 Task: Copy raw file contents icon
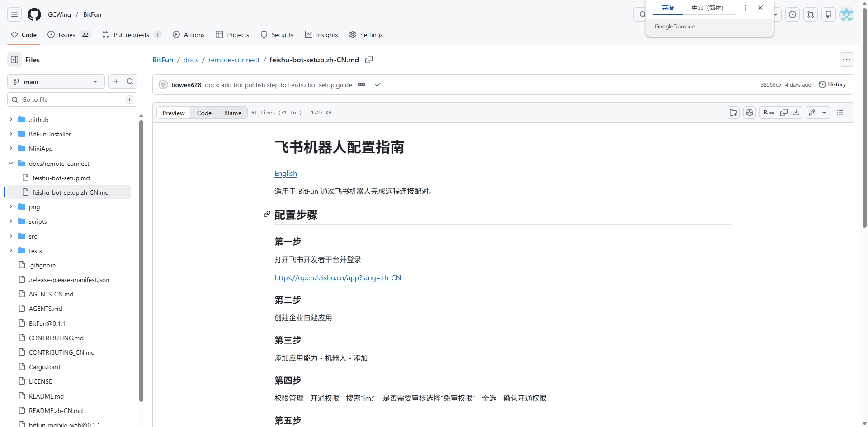tap(784, 113)
